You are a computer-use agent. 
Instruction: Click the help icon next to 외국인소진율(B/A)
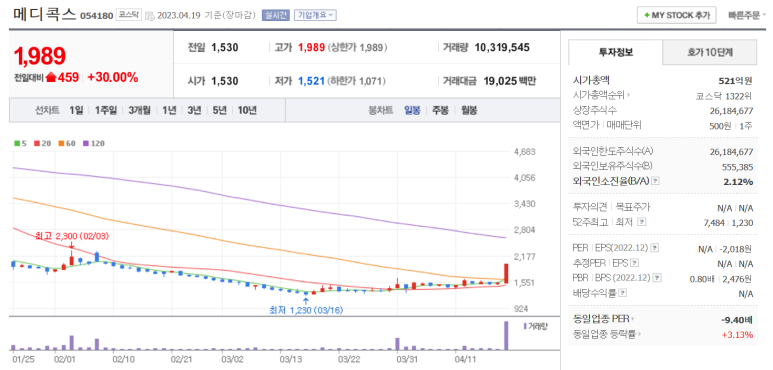(655, 181)
